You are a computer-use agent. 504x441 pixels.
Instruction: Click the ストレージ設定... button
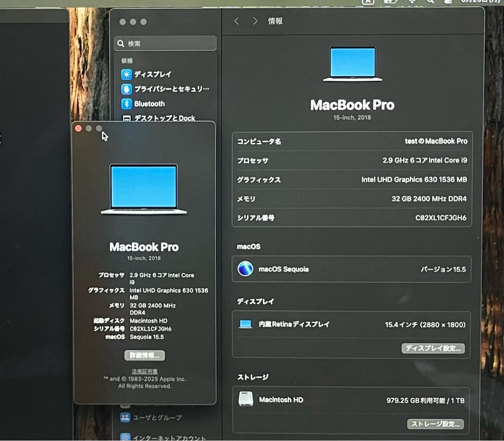pos(436,424)
